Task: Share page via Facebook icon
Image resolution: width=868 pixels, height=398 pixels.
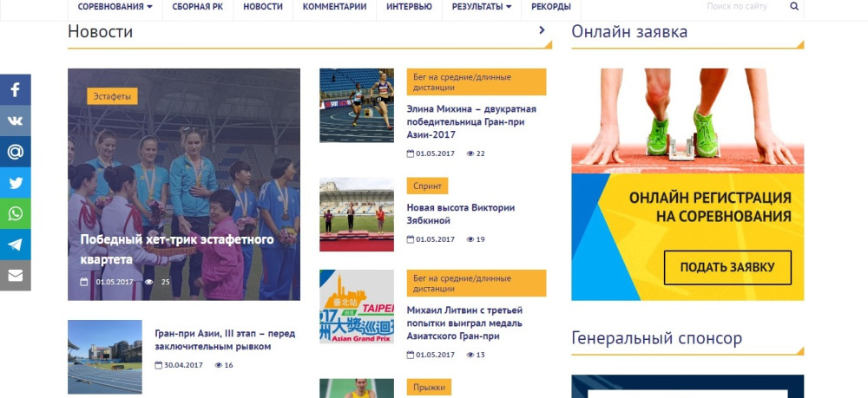Action: coord(15,89)
